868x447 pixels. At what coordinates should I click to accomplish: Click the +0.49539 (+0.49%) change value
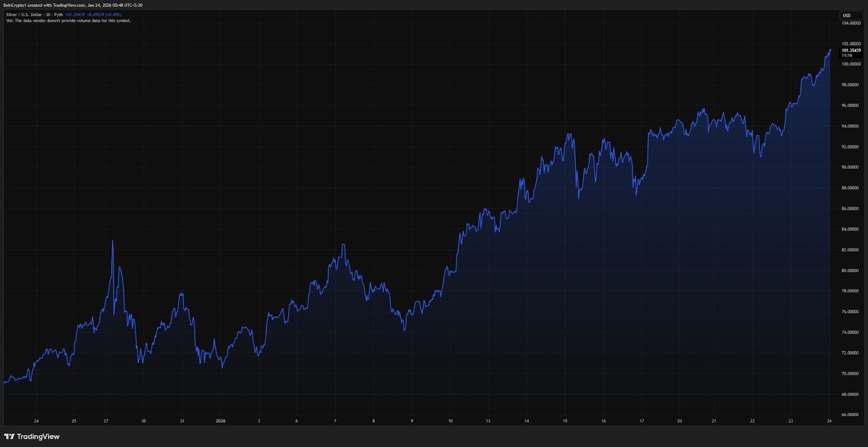104,15
